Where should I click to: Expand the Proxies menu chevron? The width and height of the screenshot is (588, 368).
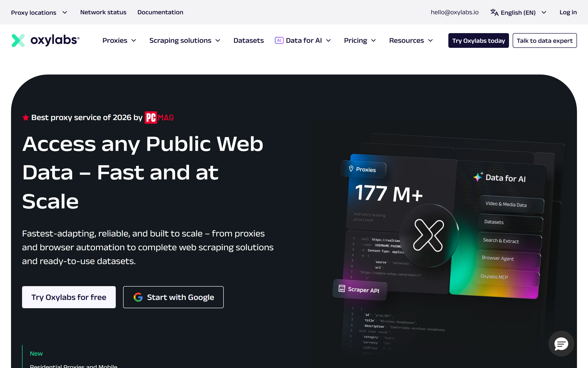coord(134,41)
